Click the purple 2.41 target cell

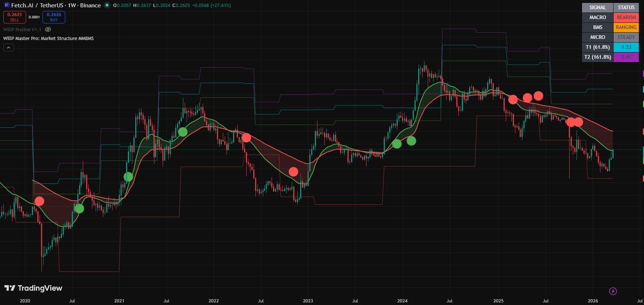626,57
